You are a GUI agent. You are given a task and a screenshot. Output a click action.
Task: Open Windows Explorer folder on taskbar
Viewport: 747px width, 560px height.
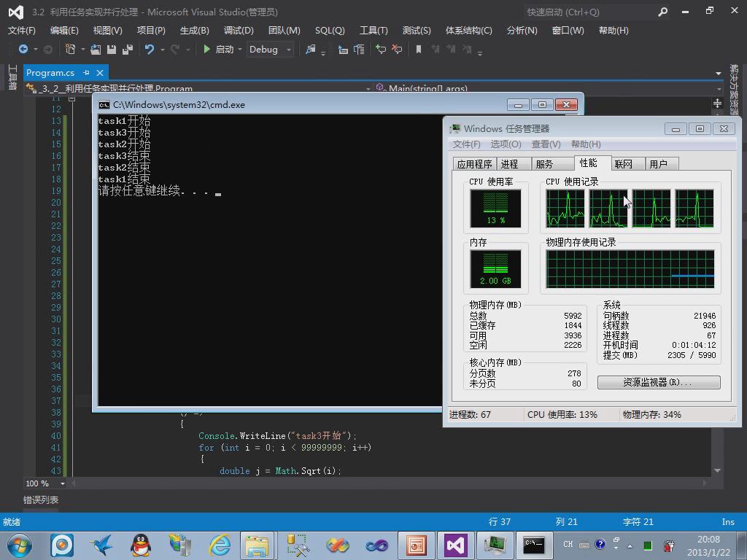tap(257, 545)
